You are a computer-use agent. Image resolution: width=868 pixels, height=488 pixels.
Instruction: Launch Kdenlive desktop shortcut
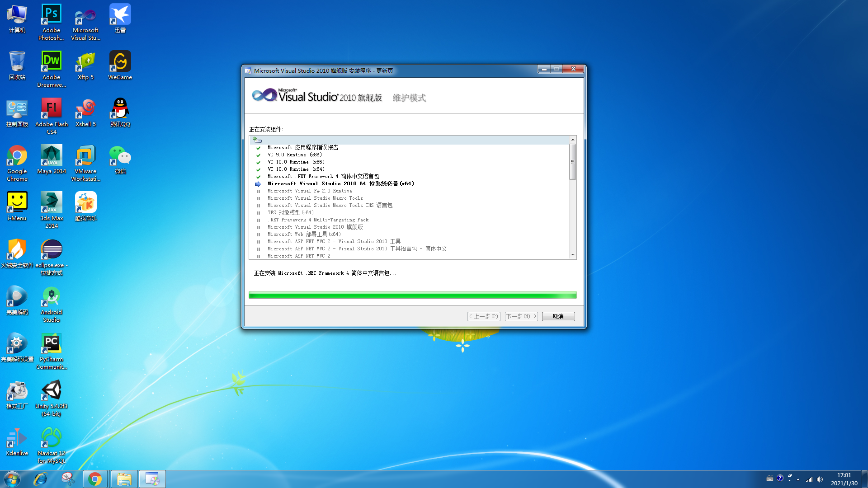(17, 441)
